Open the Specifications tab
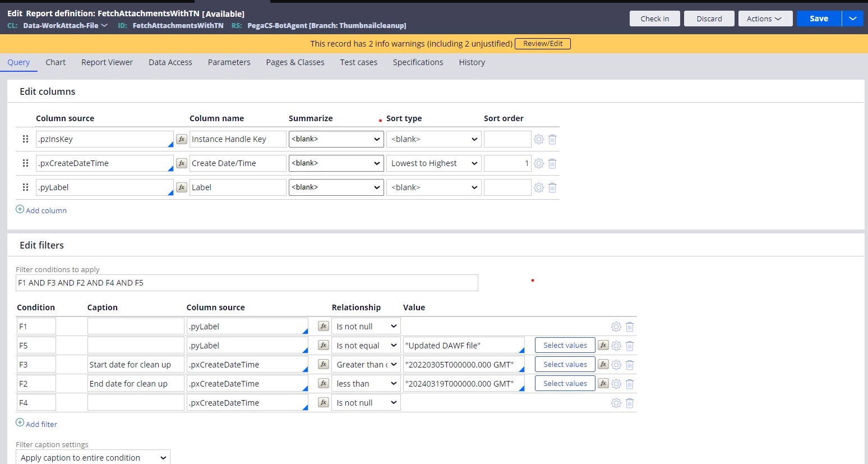This screenshot has height=464, width=868. coord(418,62)
